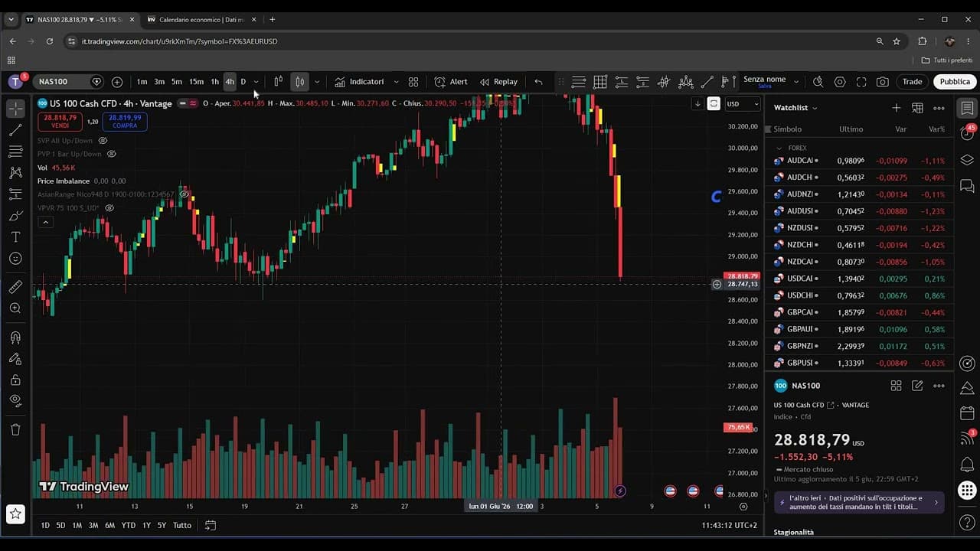
Task: Toggle visibility of AsianRange Nico948 indicator
Action: pos(184,194)
